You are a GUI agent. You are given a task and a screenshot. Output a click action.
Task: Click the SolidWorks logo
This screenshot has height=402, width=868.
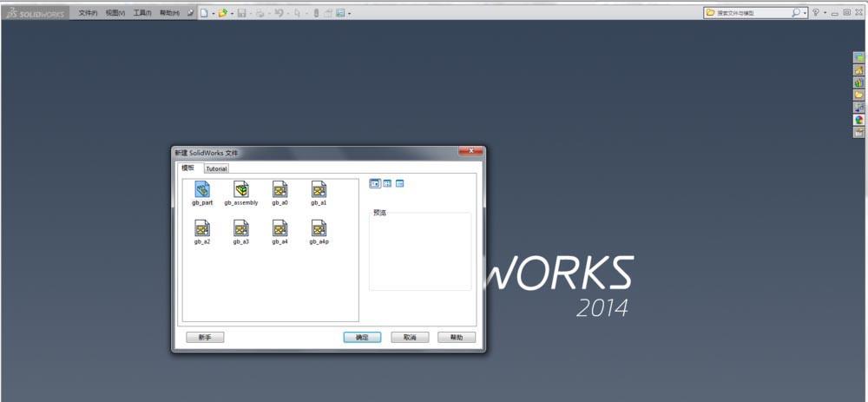[x=36, y=13]
